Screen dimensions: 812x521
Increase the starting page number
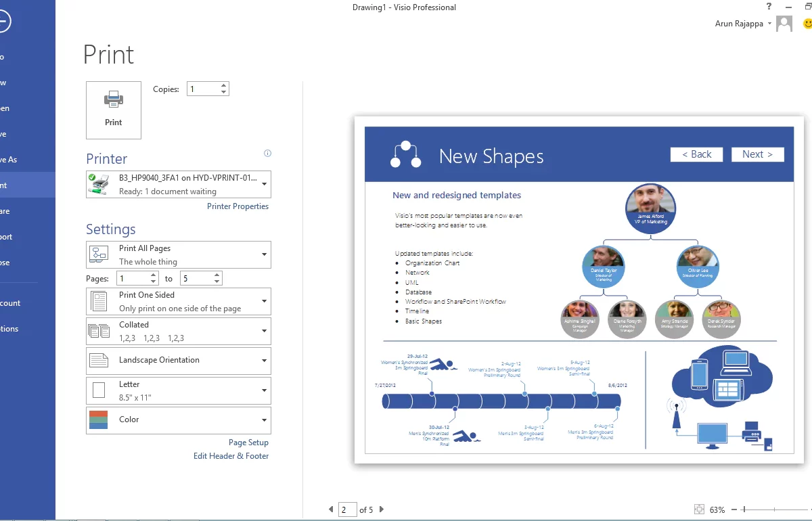click(x=154, y=275)
